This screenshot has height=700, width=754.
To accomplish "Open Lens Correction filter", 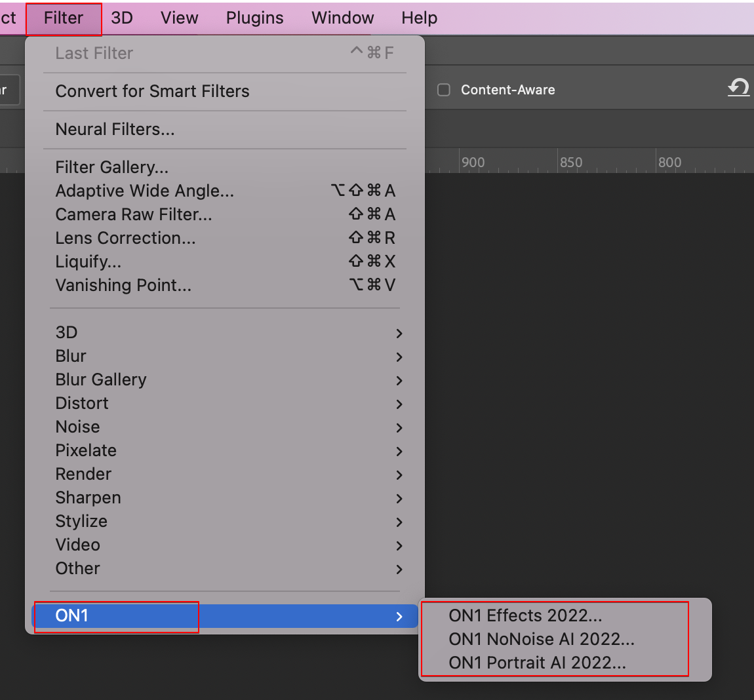I will tap(125, 238).
